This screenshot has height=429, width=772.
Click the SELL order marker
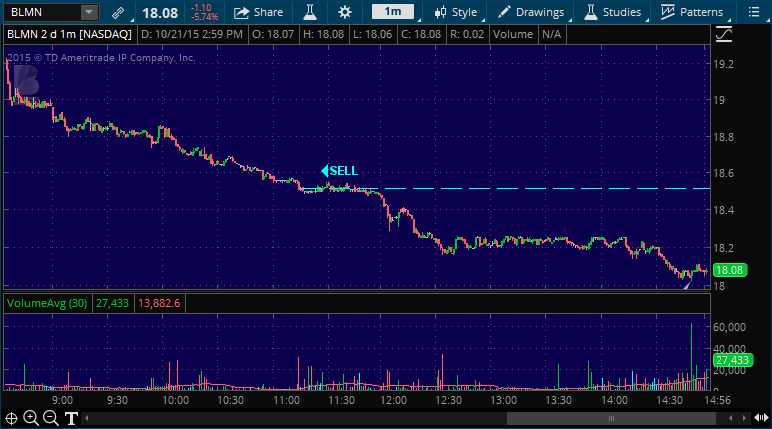(339, 171)
